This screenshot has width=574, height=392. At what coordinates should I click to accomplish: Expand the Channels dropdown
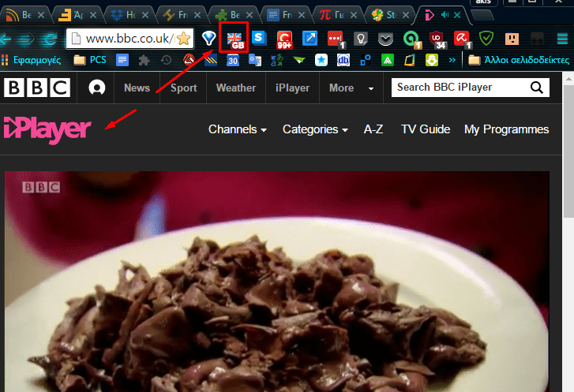(x=238, y=129)
